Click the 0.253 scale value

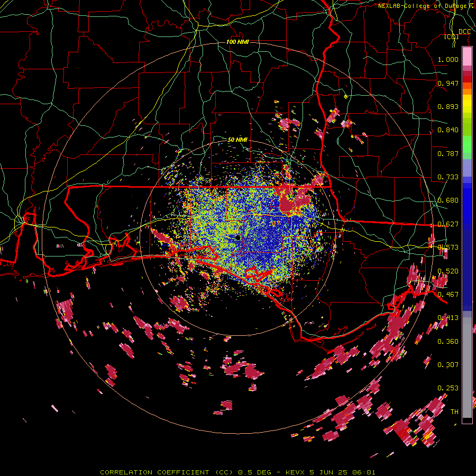point(448,388)
